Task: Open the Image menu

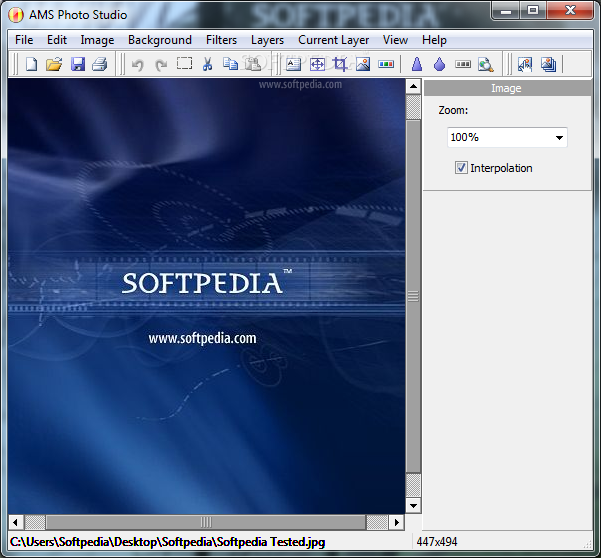Action: click(97, 40)
